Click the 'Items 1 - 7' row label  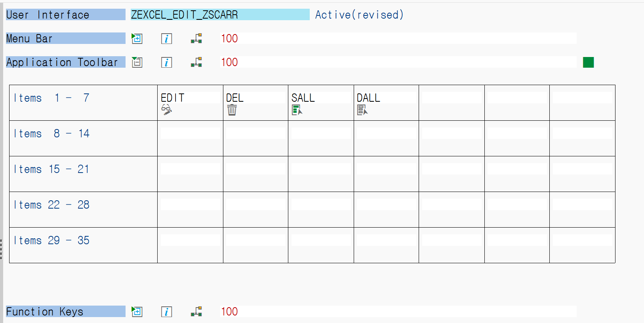click(51, 98)
